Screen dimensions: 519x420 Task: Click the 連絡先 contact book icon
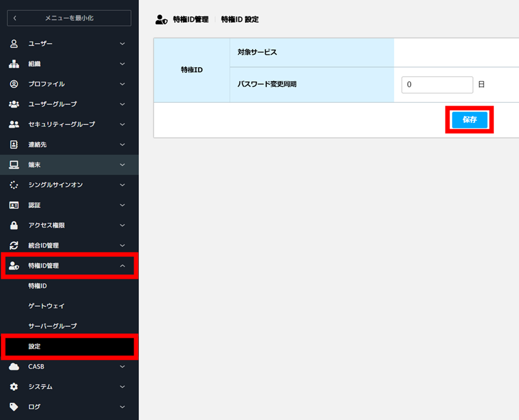(x=14, y=145)
